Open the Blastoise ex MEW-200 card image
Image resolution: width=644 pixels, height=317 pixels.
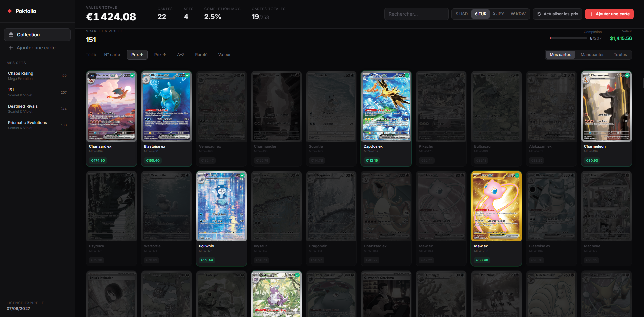tap(166, 106)
